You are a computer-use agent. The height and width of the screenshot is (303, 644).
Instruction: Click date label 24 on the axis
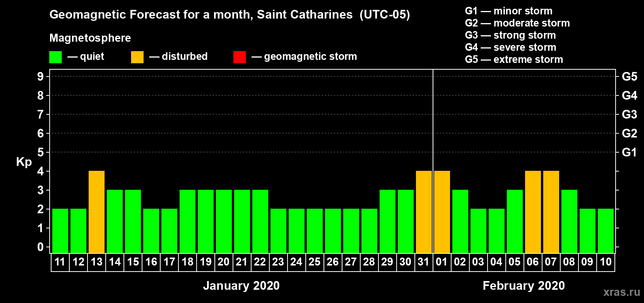(296, 262)
